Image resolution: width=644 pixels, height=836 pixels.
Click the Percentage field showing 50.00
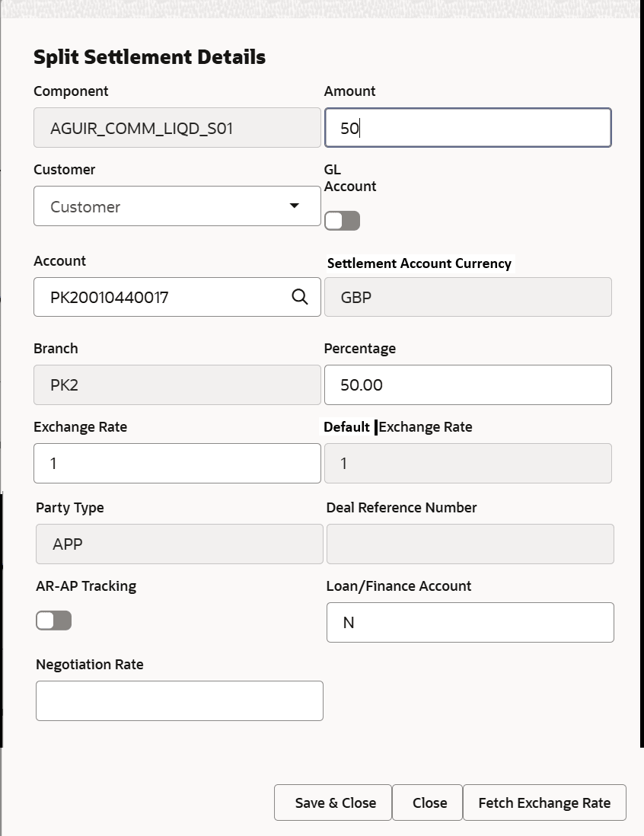468,385
